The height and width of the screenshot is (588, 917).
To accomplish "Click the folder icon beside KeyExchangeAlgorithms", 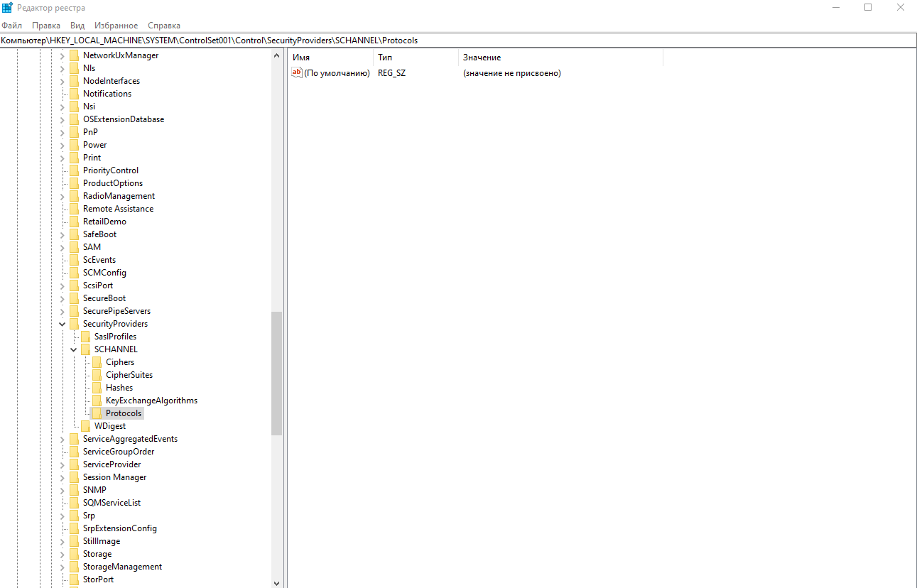I will [x=97, y=401].
